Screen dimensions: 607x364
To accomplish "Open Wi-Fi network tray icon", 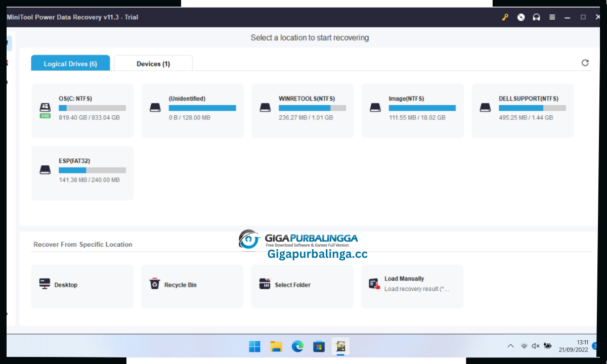I will [x=524, y=346].
